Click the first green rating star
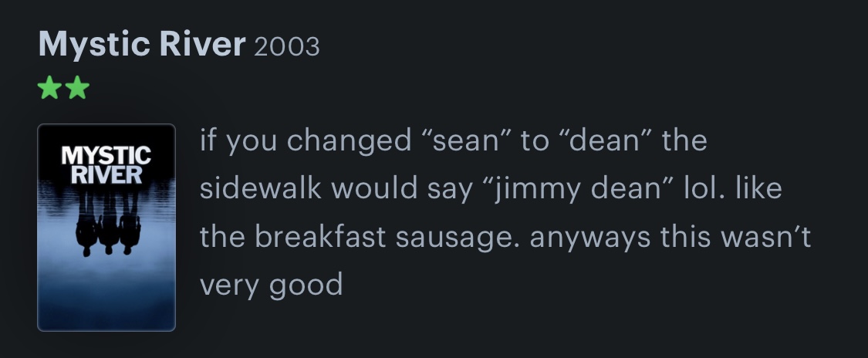 (x=49, y=89)
